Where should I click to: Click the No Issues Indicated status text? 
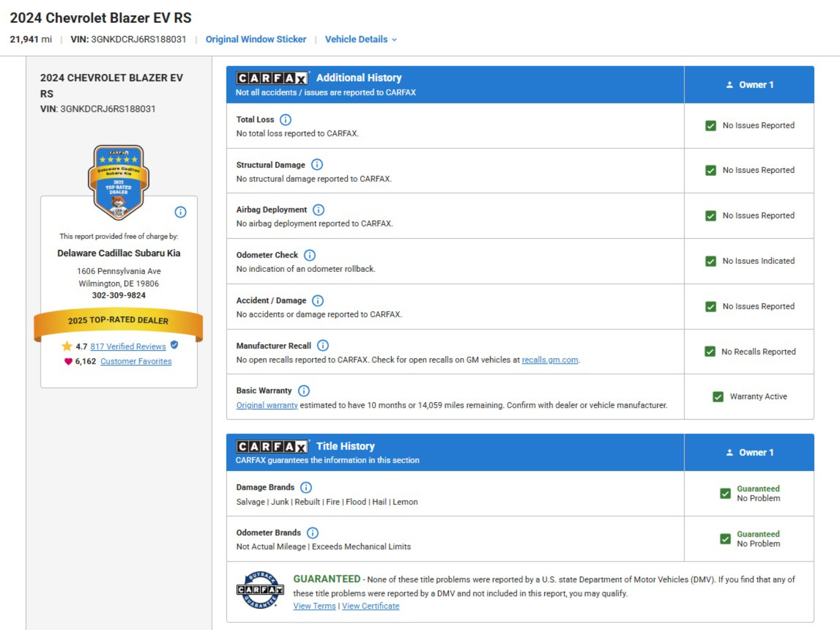pos(758,261)
